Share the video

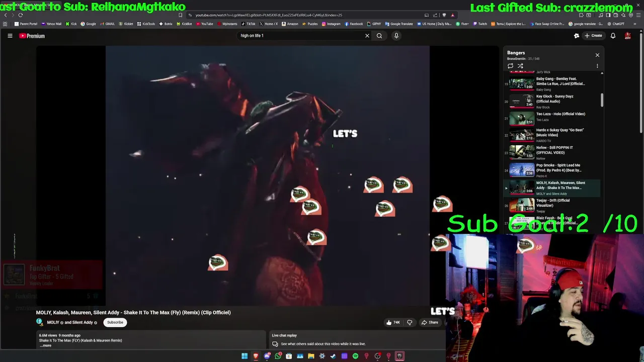[430, 322]
